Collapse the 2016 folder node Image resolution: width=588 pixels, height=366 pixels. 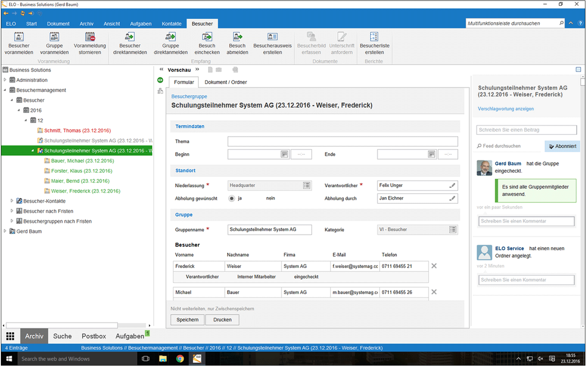point(19,111)
